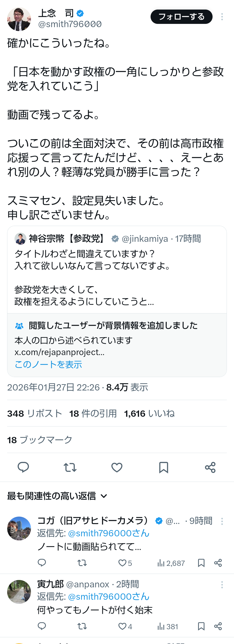Repost the コガ reply
The height and width of the screenshot is (644, 234).
point(82,563)
